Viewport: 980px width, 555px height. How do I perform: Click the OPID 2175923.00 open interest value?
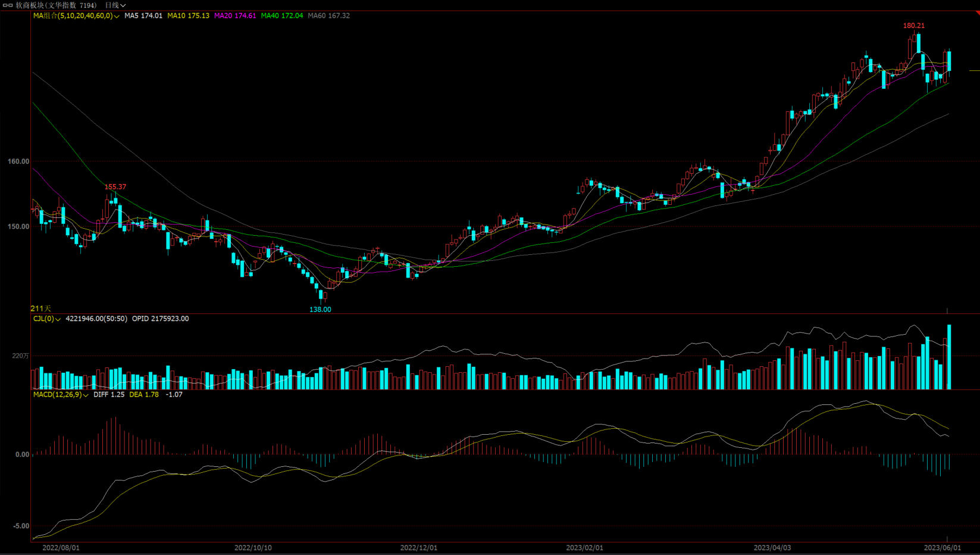click(x=161, y=319)
